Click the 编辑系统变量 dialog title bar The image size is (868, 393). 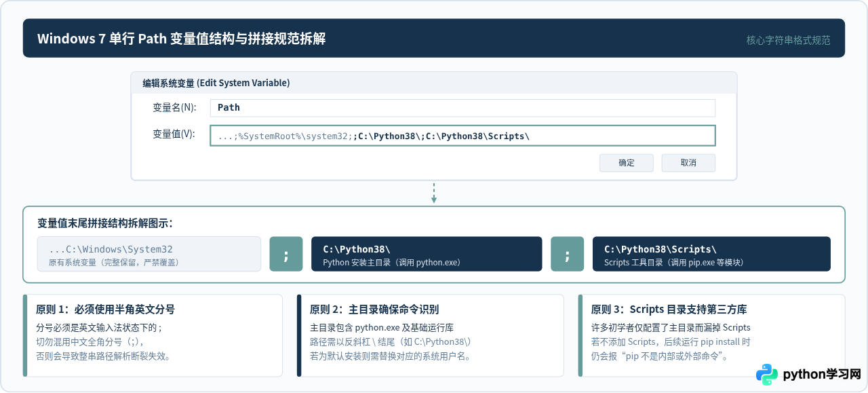coord(434,83)
